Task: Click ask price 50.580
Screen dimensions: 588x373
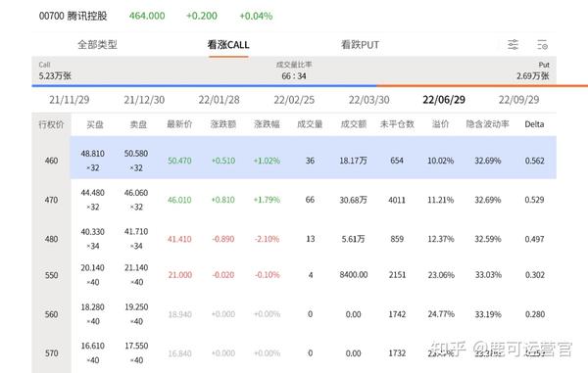Action: tap(136, 154)
